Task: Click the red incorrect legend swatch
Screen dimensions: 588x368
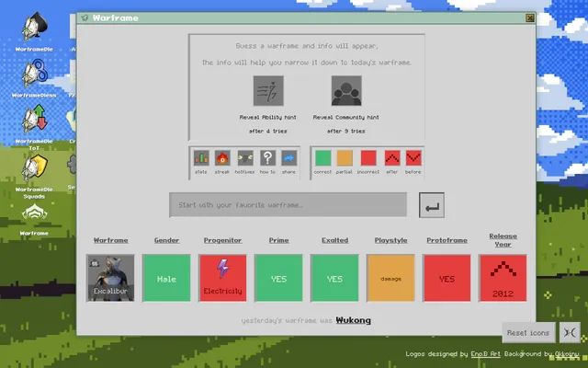Action: click(368, 158)
